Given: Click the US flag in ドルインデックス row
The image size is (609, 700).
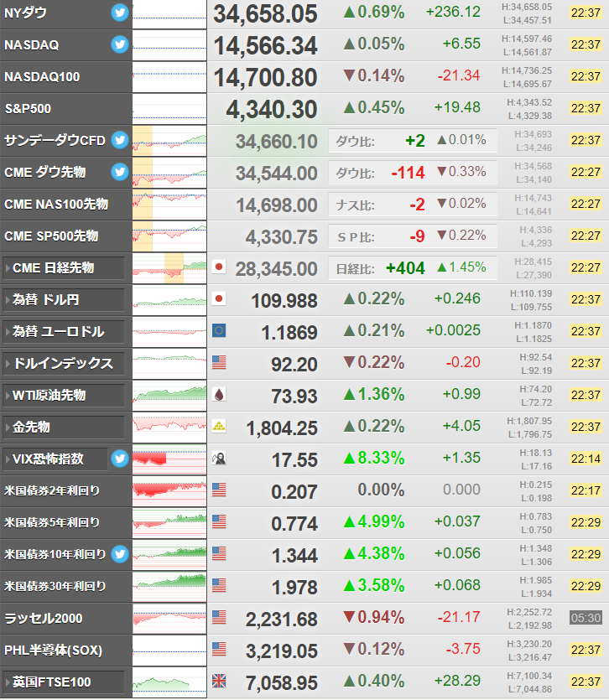Looking at the screenshot, I should click(219, 362).
